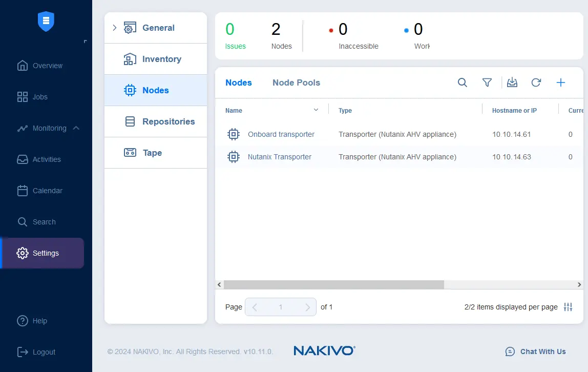Image resolution: width=588 pixels, height=372 pixels.
Task: Click the Logout exit icon
Action: coord(23,352)
